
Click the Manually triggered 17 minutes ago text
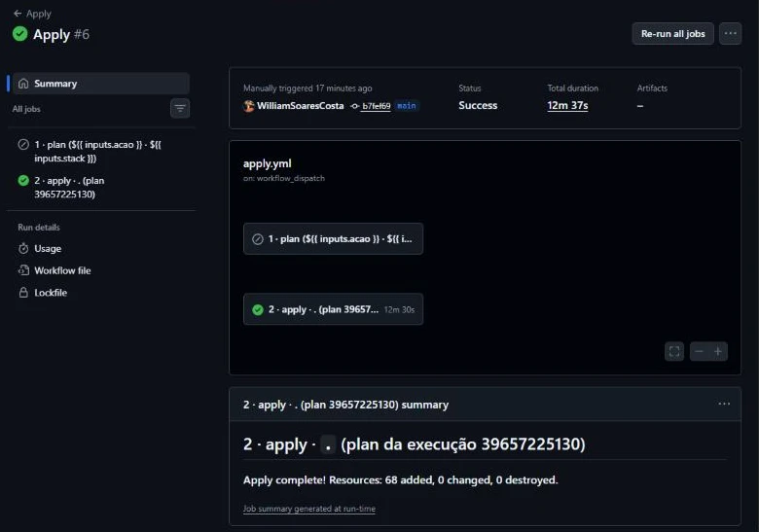tap(307, 89)
